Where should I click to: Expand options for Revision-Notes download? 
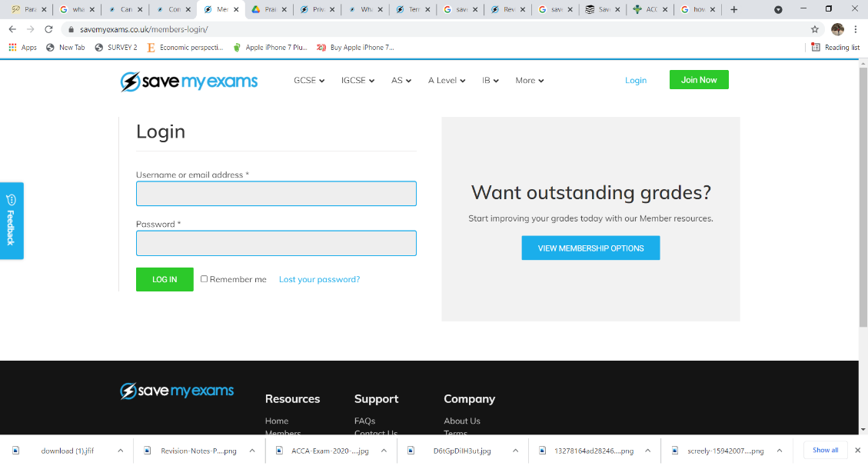pyautogui.click(x=252, y=451)
